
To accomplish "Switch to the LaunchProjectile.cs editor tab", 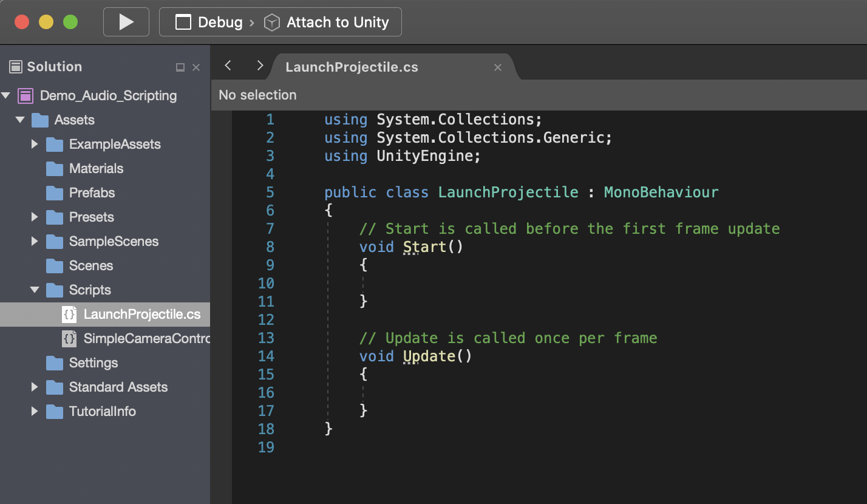I will (352, 67).
